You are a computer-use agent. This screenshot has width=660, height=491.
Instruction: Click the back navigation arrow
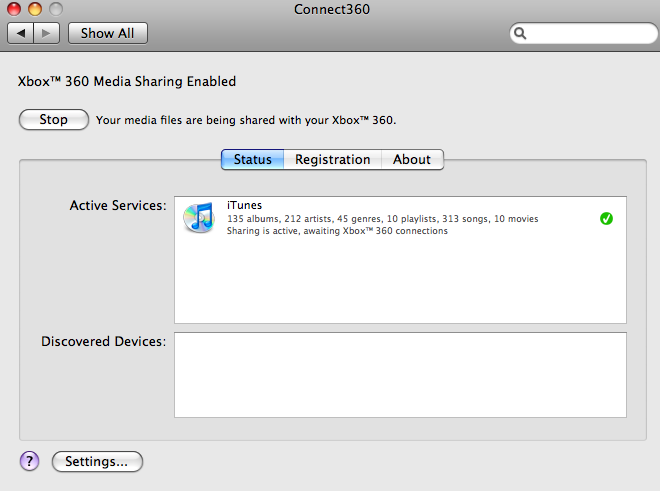pos(21,33)
